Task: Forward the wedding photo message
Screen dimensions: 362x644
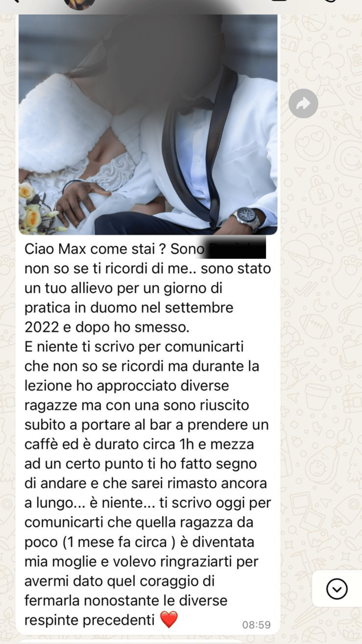Action: tap(303, 103)
